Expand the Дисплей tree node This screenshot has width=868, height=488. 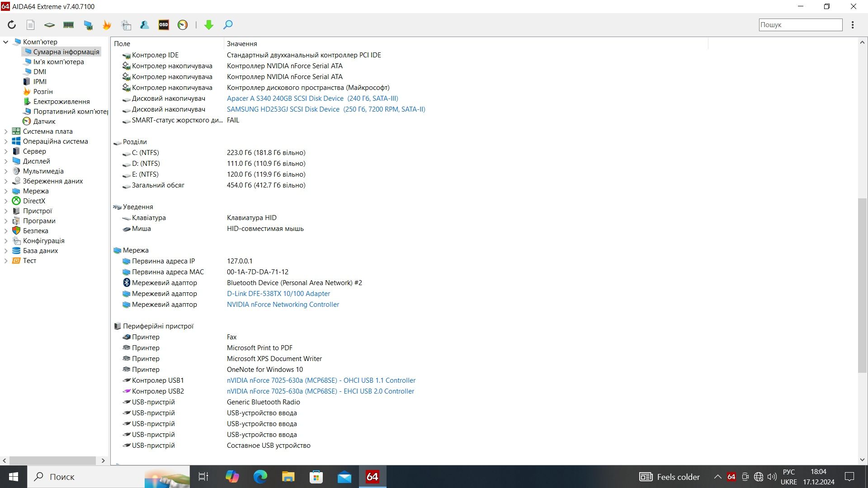[6, 161]
